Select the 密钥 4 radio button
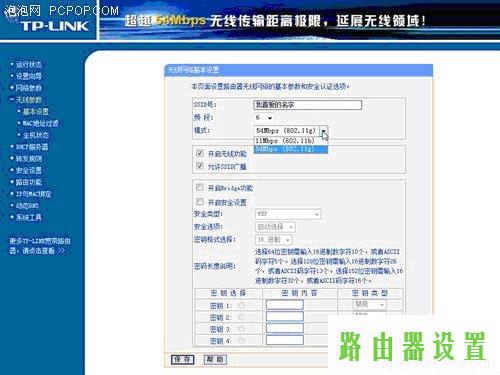The width and height of the screenshot is (500, 375). [x=241, y=341]
